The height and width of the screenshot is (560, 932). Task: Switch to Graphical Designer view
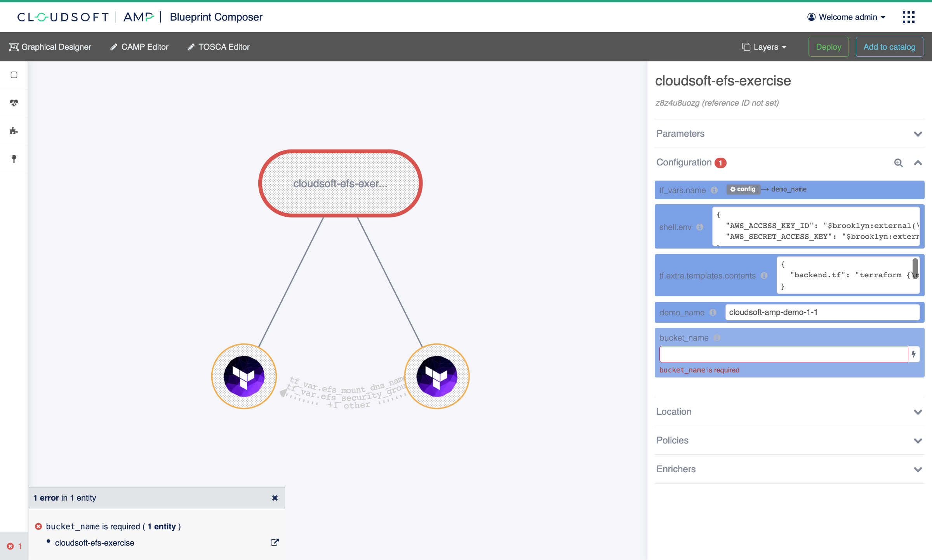(x=50, y=47)
